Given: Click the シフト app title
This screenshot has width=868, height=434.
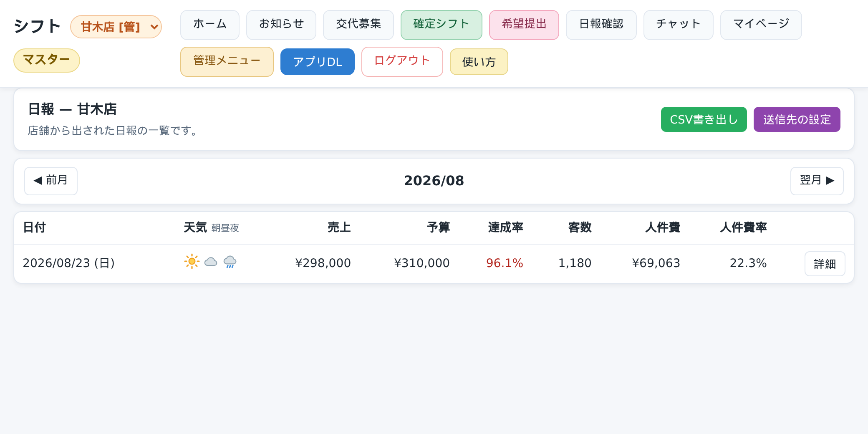Looking at the screenshot, I should pos(38,26).
